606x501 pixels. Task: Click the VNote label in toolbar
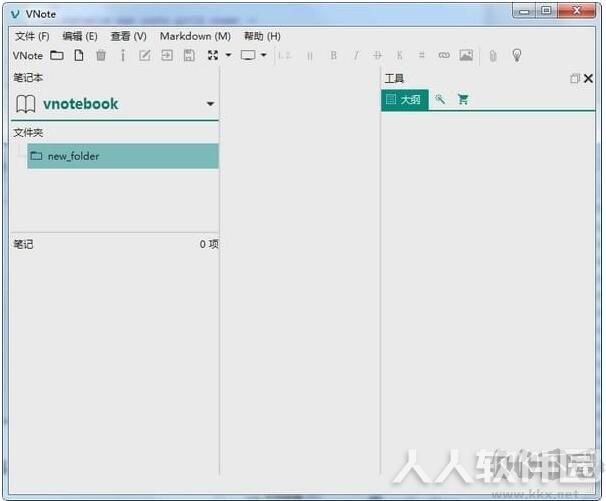click(x=28, y=56)
